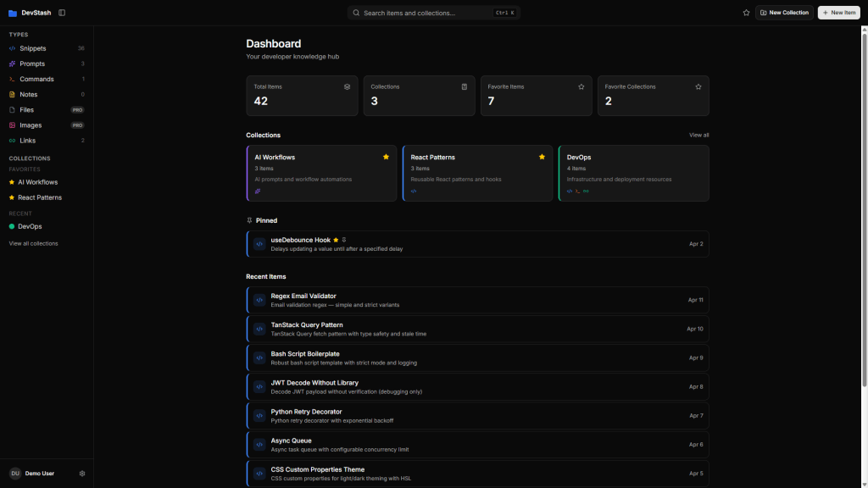Click View all beside Collections heading
Screen dimensions: 868x488
pos(698,136)
